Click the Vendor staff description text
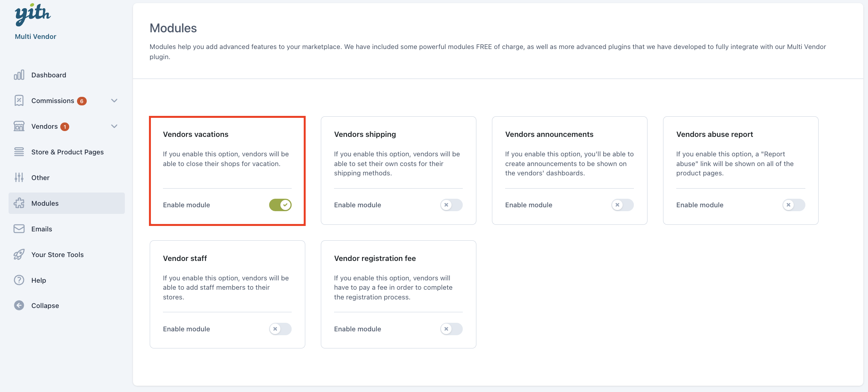The width and height of the screenshot is (868, 392). [226, 287]
